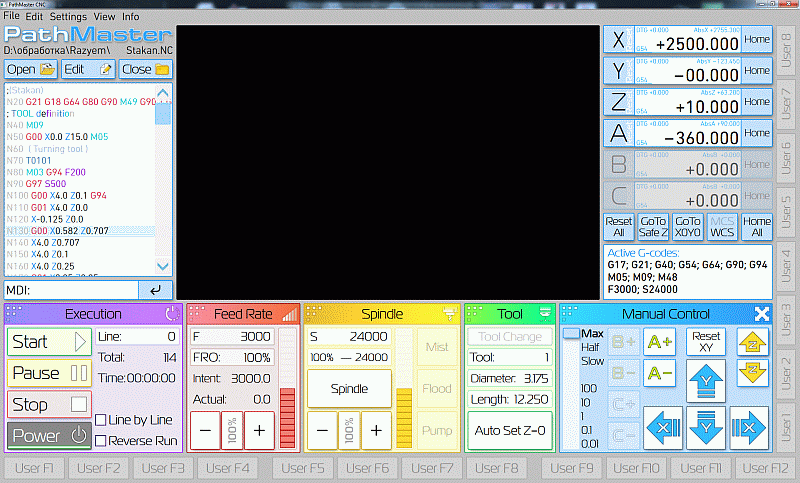
Task: Select jog step size 0.01
Action: click(x=590, y=444)
